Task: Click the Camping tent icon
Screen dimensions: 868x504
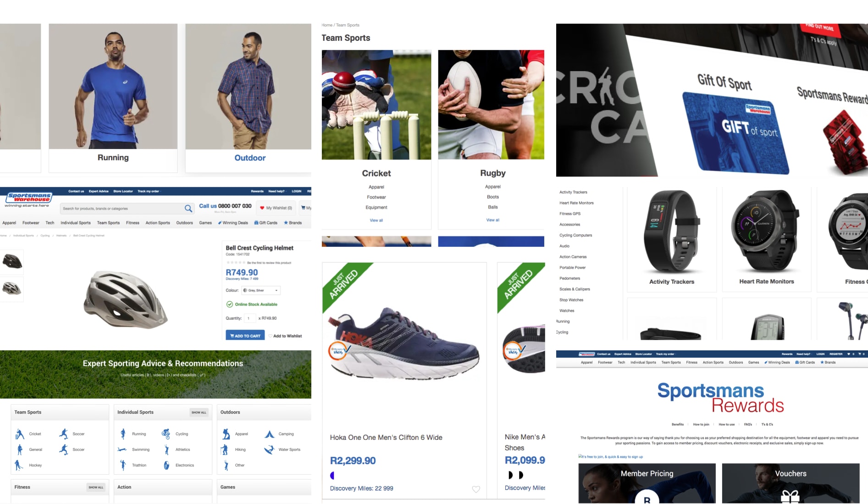Action: tap(270, 434)
